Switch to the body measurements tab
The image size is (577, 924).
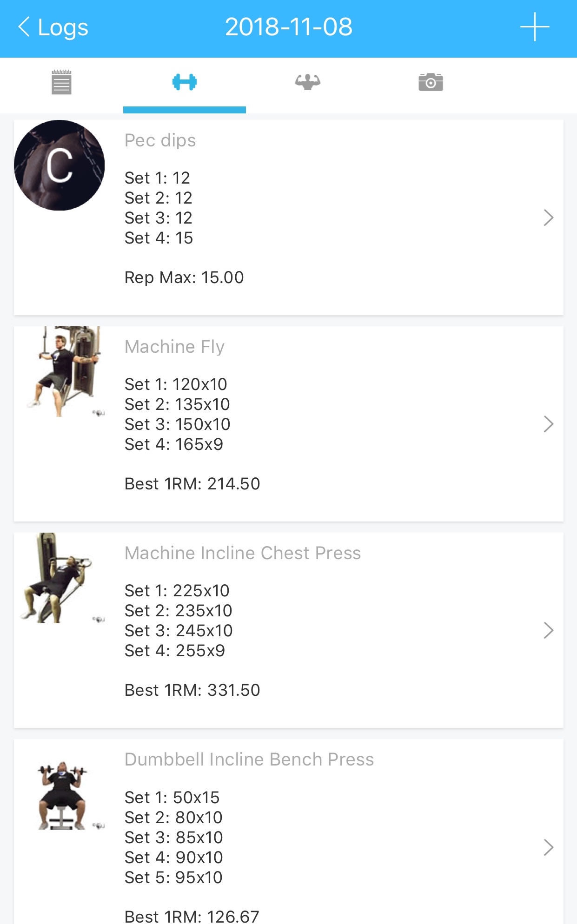(307, 82)
